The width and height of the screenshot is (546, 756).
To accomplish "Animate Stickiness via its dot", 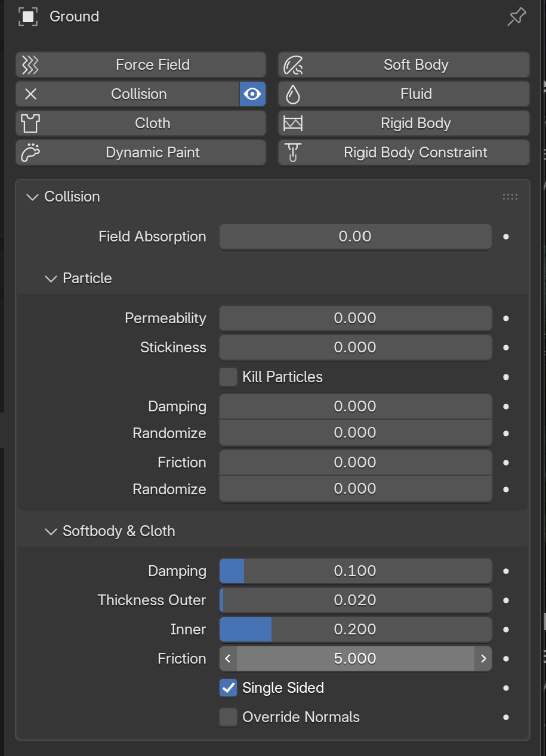I will point(506,348).
